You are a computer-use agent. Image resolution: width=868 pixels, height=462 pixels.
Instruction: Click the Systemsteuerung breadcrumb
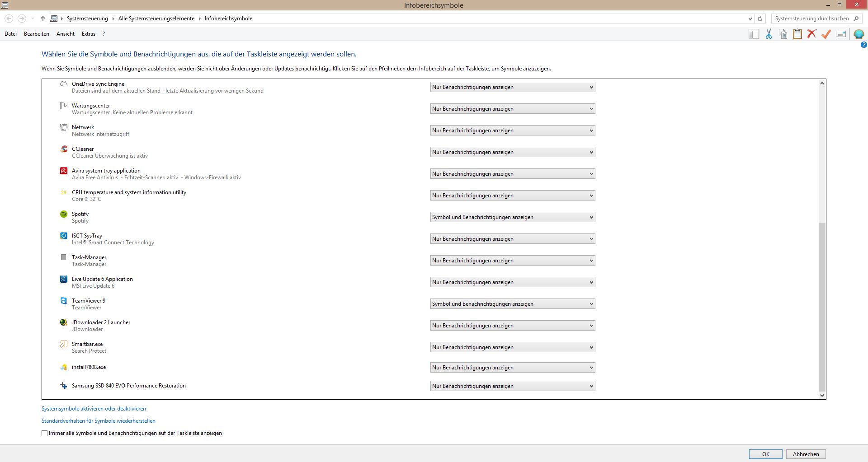87,19
